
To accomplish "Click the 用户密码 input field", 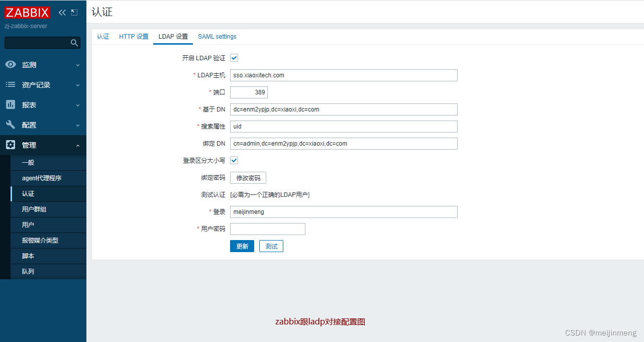I will coord(268,229).
